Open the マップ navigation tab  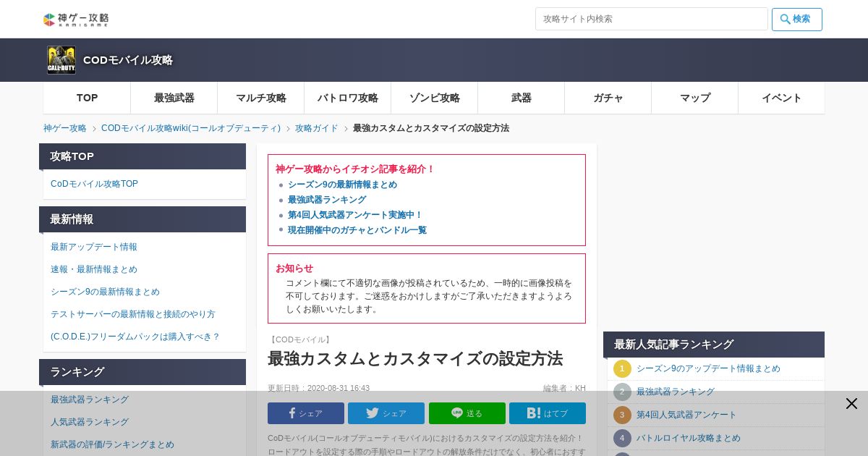tap(694, 98)
